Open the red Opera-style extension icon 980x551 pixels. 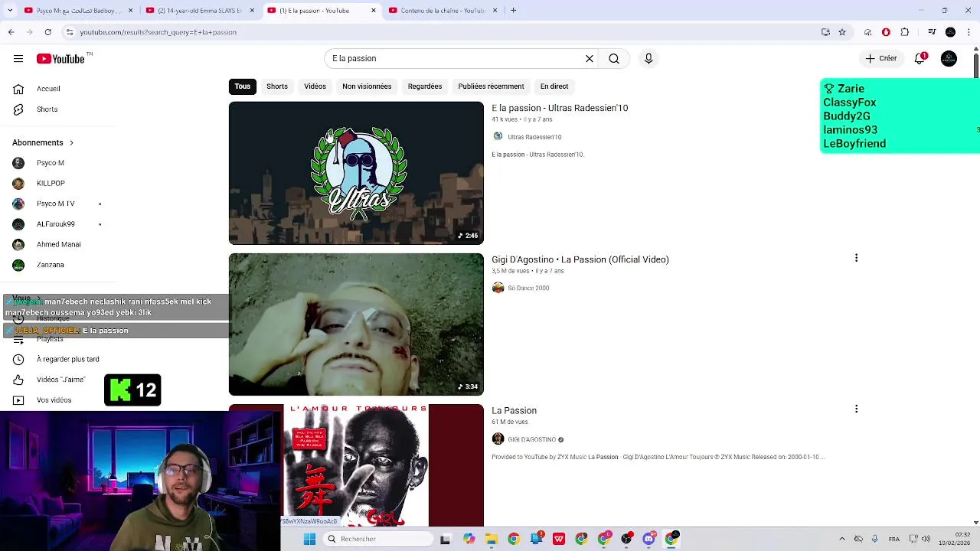coord(886,32)
